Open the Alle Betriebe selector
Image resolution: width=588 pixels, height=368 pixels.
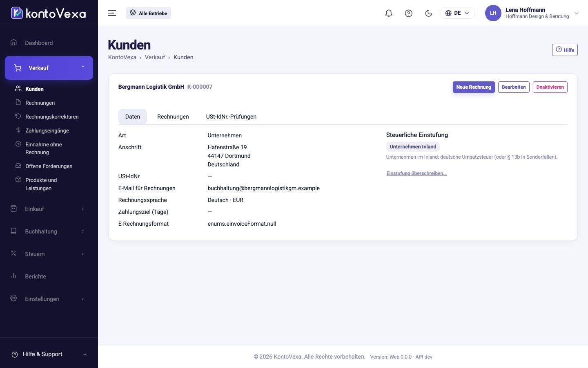[x=149, y=13]
